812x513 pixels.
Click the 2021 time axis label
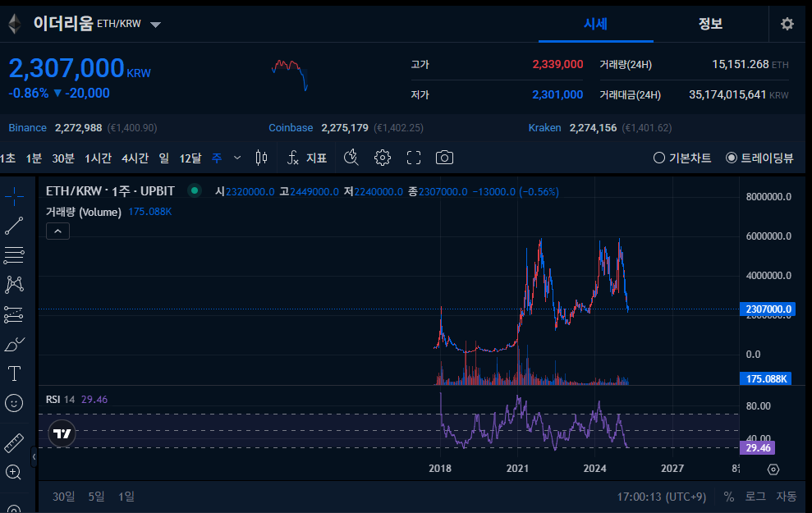tap(517, 469)
